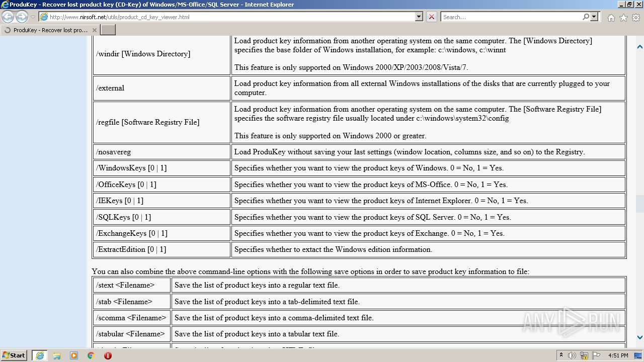Click the /windir [Windows Directory] cell
The image size is (644, 362).
[162, 54]
